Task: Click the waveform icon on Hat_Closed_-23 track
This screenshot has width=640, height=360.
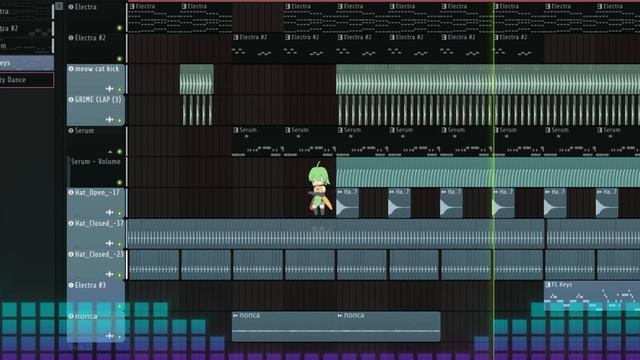Action: click(109, 274)
